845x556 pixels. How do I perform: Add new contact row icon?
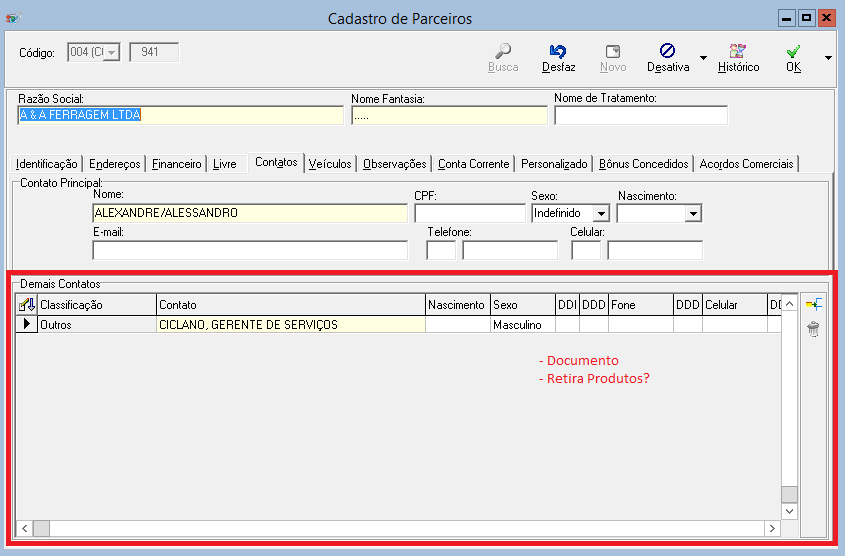[x=814, y=304]
